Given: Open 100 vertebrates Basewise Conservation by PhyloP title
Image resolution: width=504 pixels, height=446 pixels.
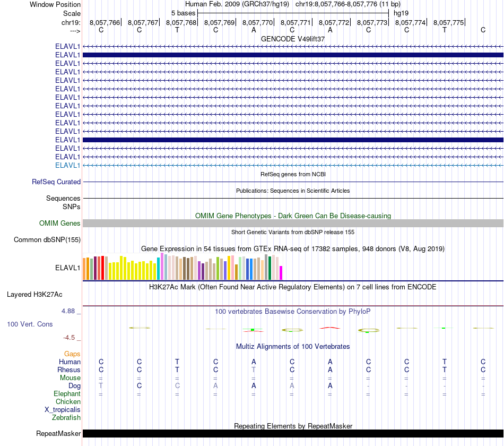Looking at the screenshot, I should (293, 312).
